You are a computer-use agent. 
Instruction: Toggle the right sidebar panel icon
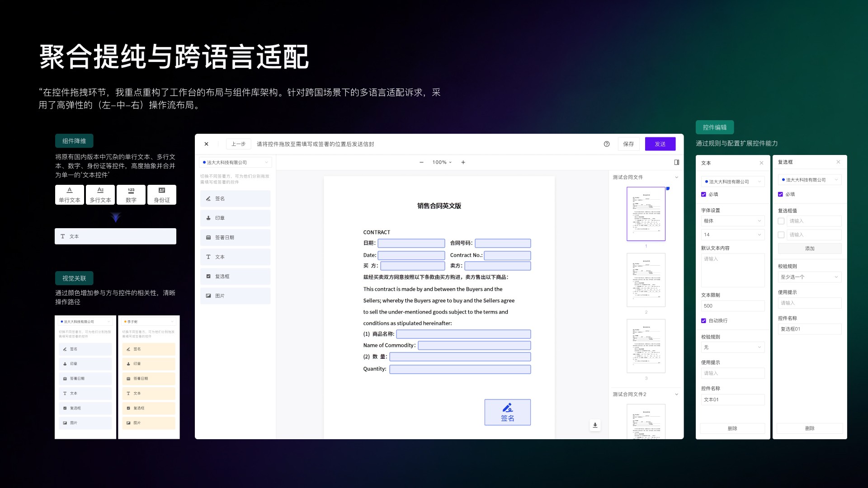click(677, 162)
